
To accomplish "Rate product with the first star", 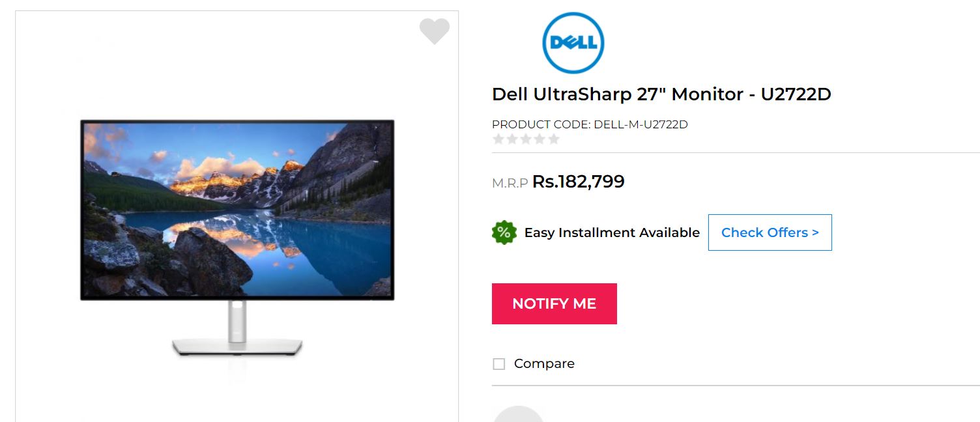I will (x=498, y=139).
